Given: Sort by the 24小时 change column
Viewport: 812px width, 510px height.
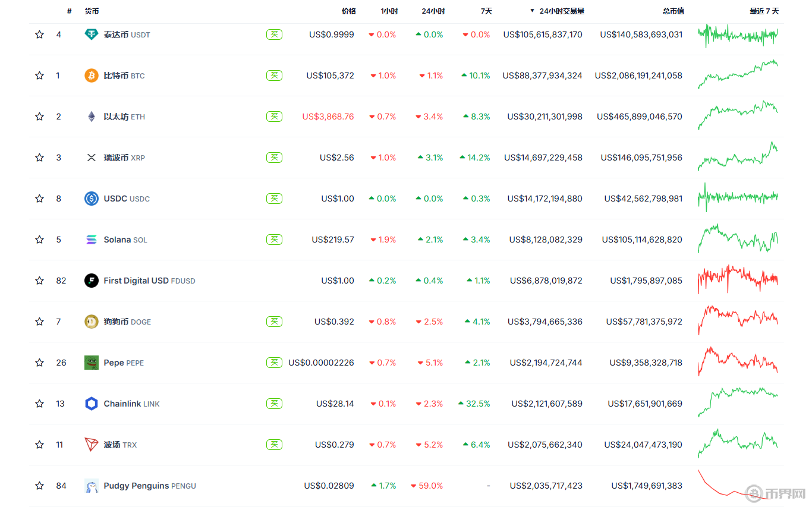Looking at the screenshot, I should (x=433, y=11).
